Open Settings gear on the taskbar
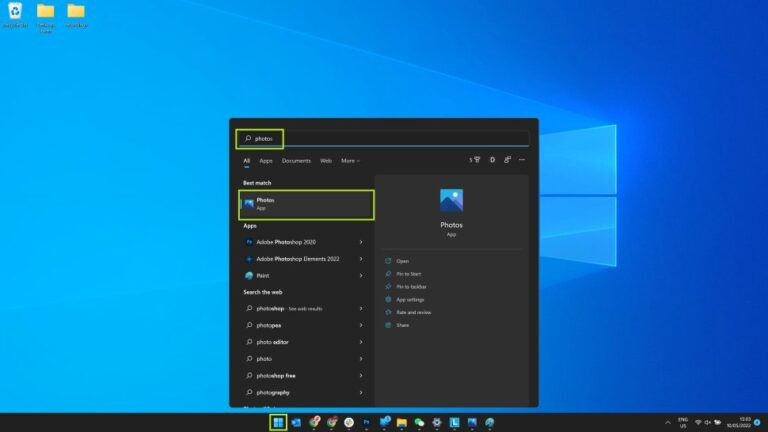The image size is (768, 432). point(437,422)
